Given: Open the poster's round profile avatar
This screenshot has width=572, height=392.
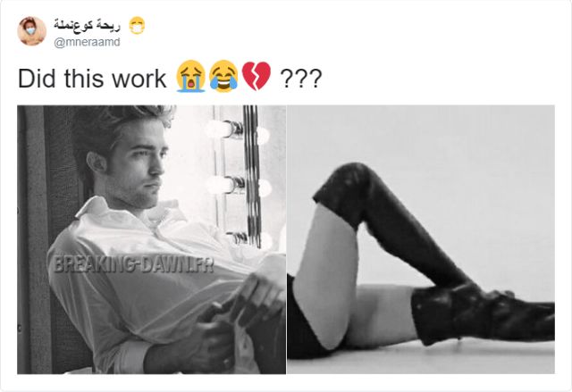Looking at the screenshot, I should pos(32,31).
